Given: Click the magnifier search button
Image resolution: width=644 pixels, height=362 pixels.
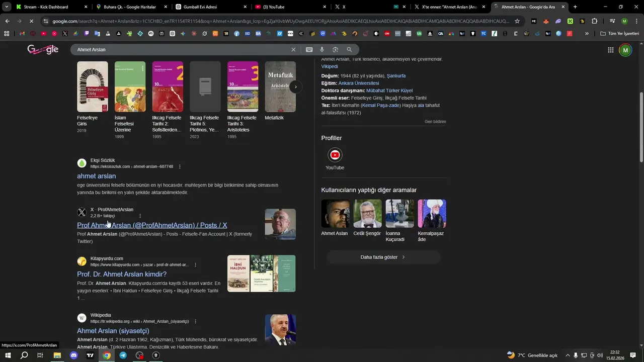Looking at the screenshot, I should click(349, 50).
